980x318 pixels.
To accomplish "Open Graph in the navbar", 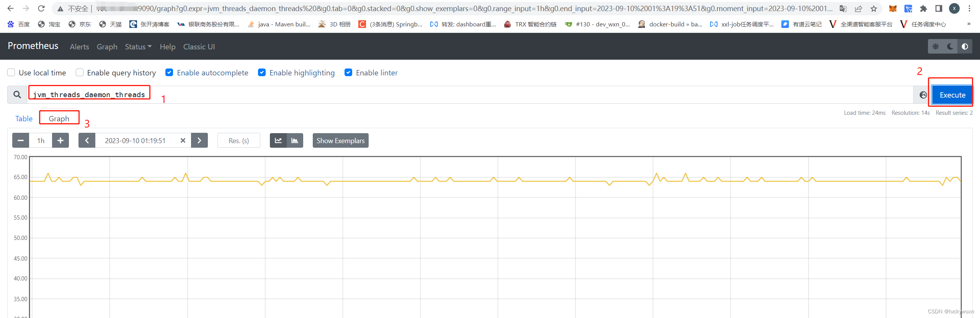I will click(107, 47).
